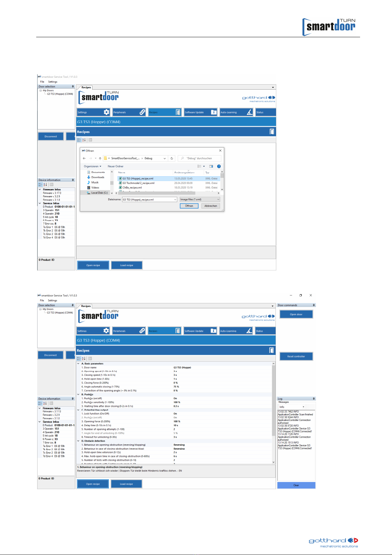This screenshot has height=555, width=392.
Task: Click the Reset controller button
Action: (296, 356)
